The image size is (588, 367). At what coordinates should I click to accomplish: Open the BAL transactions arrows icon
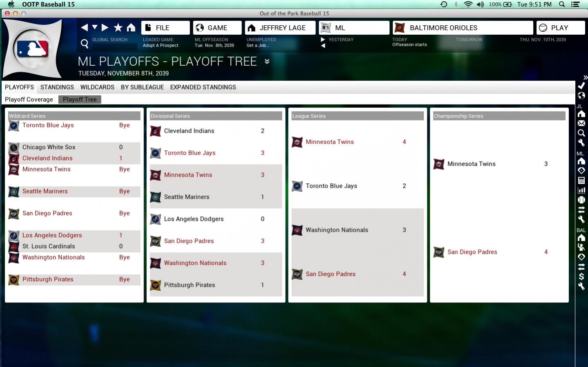click(x=581, y=267)
